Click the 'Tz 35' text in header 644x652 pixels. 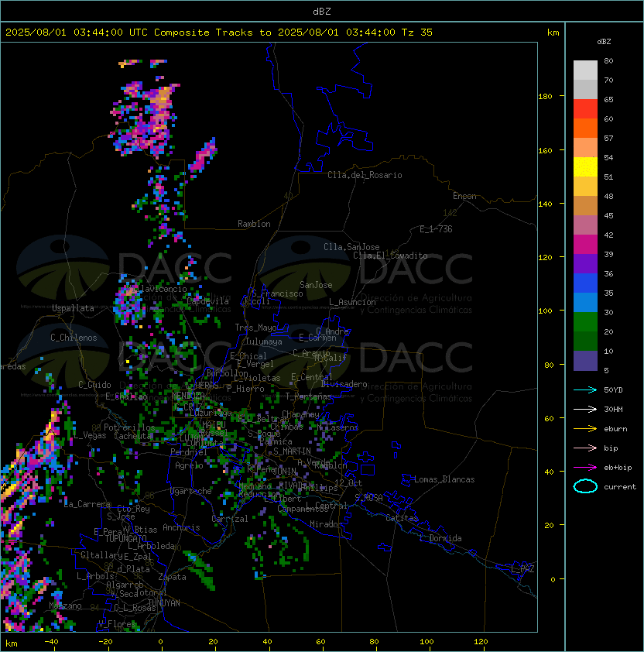pos(417,33)
